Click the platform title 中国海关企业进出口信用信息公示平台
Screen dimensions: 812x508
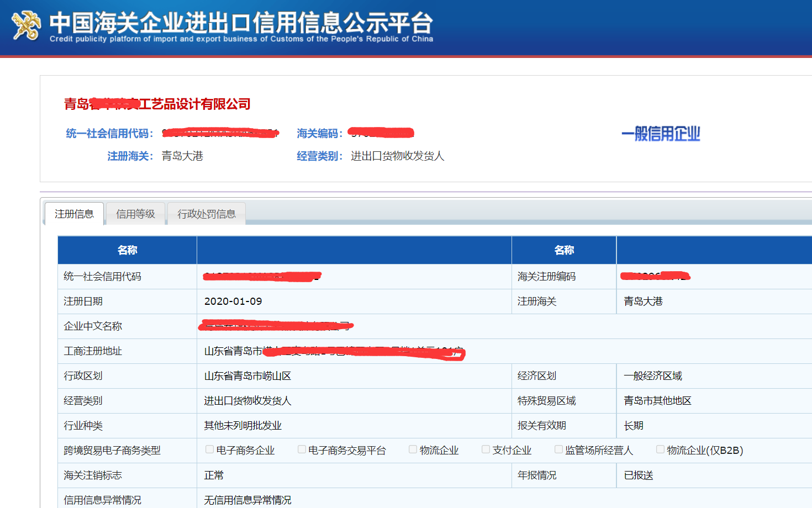241,23
